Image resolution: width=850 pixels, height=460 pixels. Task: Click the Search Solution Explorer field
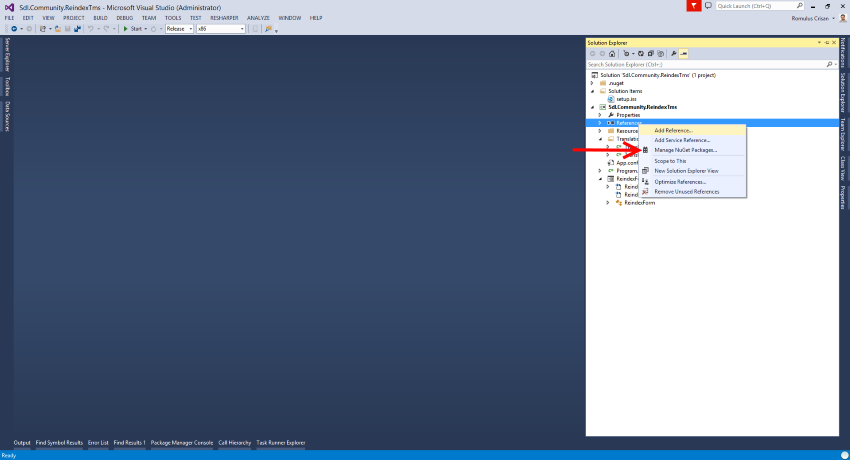pyautogui.click(x=706, y=64)
